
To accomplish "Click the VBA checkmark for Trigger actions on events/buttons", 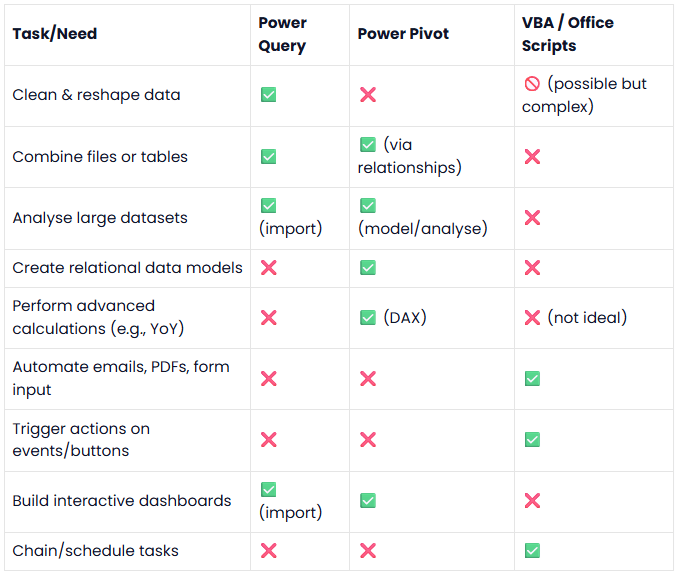I will (x=532, y=440).
